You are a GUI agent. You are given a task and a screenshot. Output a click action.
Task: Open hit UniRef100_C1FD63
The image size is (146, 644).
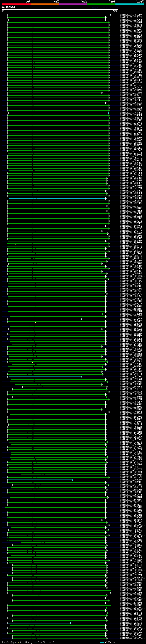click(x=131, y=20)
